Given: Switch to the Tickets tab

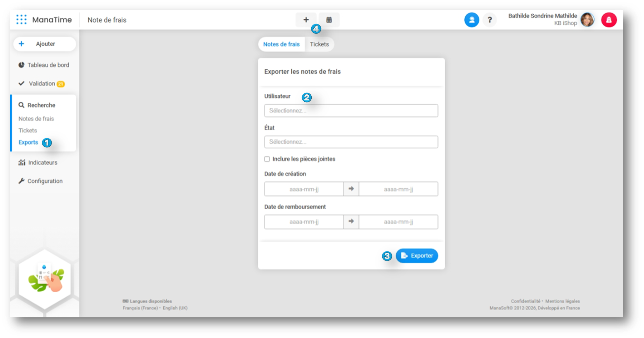Looking at the screenshot, I should click(319, 44).
